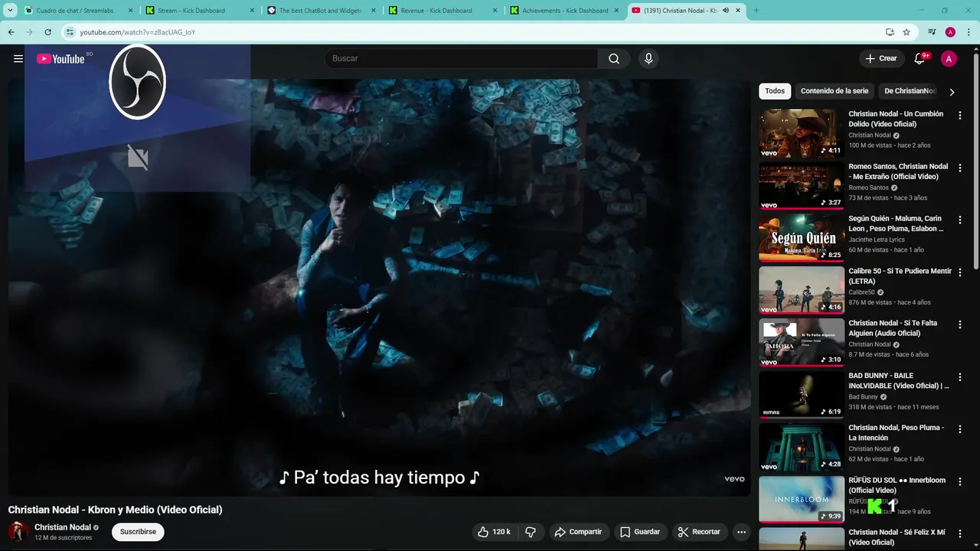Screen dimensions: 980x551
Task: Bookmark this page with the star icon
Action: click(x=906, y=32)
